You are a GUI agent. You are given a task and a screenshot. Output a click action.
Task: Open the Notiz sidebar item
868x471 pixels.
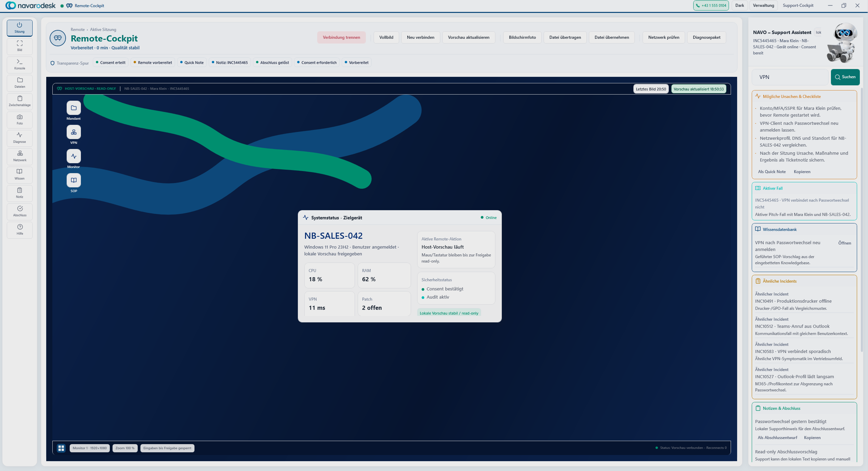pos(20,193)
